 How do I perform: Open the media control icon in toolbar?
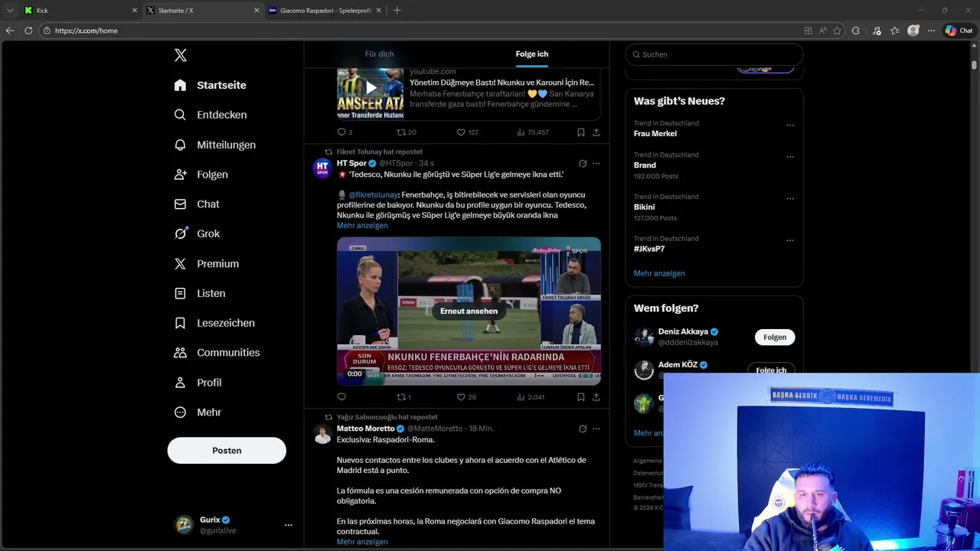(877, 31)
